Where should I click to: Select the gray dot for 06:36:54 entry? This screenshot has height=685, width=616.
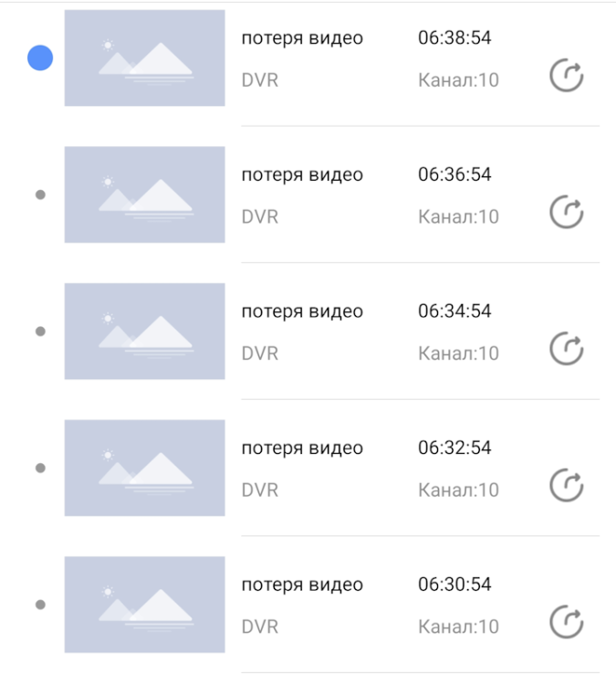(x=40, y=195)
